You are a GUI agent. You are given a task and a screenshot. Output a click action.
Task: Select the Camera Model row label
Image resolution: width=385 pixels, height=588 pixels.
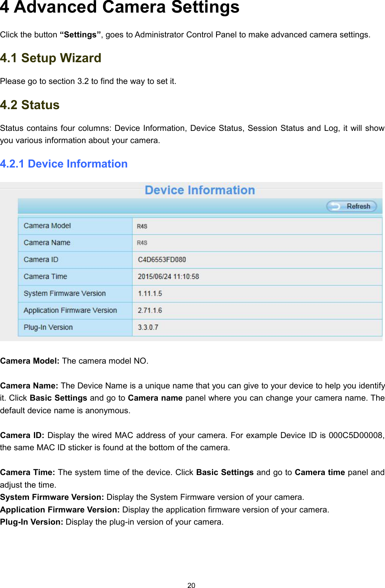click(x=47, y=226)
